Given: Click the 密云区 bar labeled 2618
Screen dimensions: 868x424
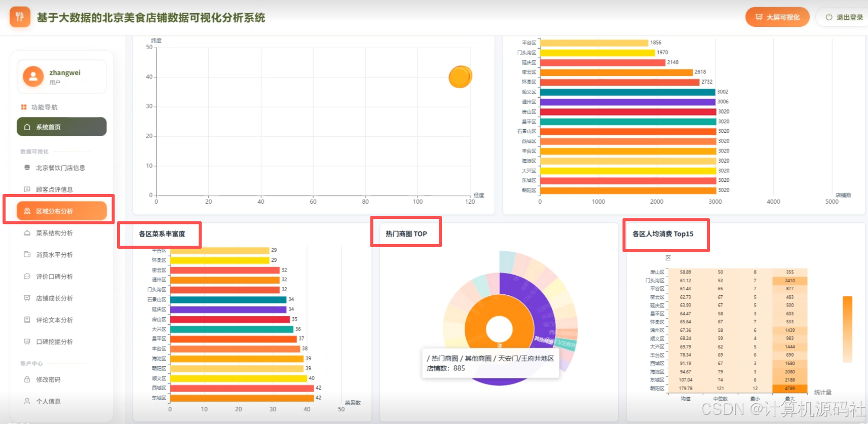Looking at the screenshot, I should pos(616,72).
